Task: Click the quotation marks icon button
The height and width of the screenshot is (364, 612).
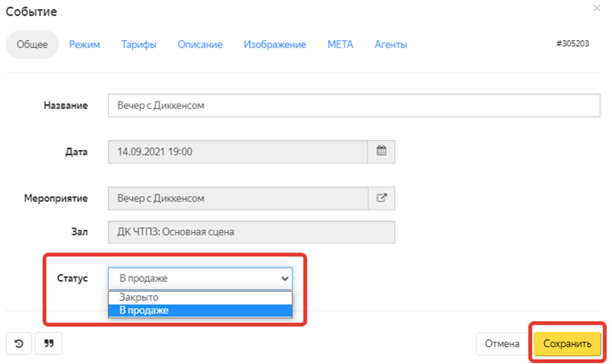Action: pos(49,343)
